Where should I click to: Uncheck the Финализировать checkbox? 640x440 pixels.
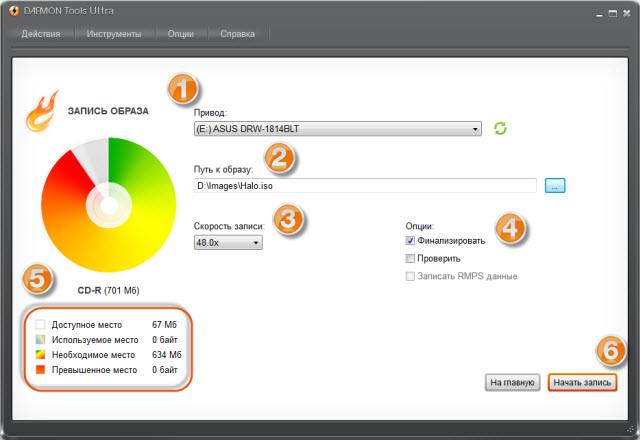click(x=410, y=241)
